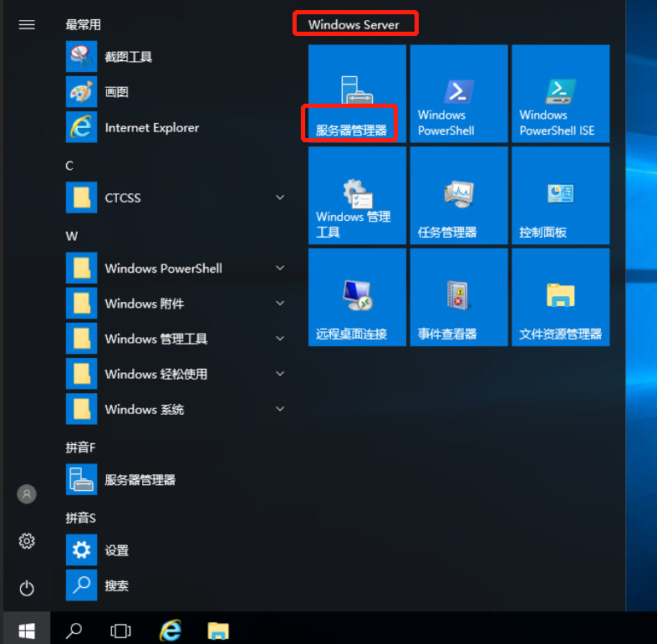Image resolution: width=657 pixels, height=644 pixels.
Task: Open the Task Manager tile (任务管理器)
Action: click(x=458, y=196)
